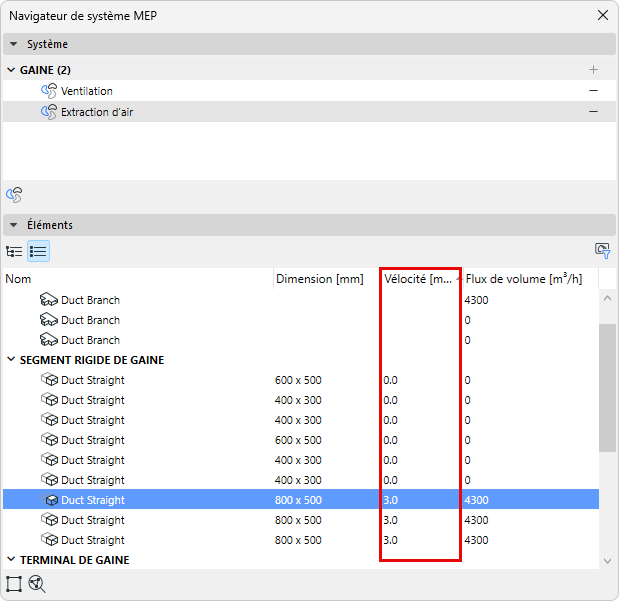
Task: Click the GAINE (2) group label
Action: 45,70
